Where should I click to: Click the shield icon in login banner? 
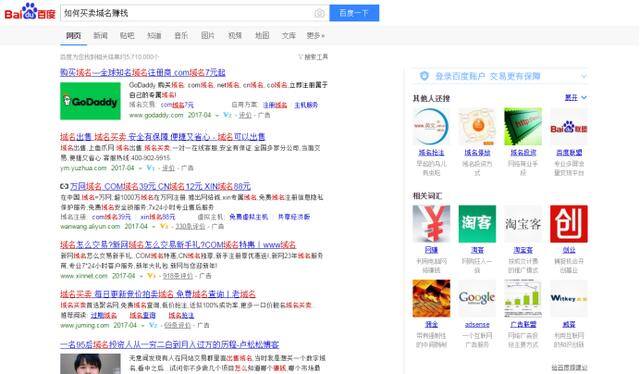(424, 76)
